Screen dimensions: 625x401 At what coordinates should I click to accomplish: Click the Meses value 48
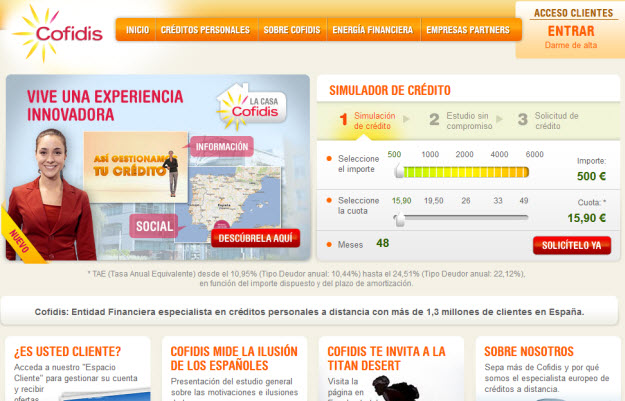(382, 243)
